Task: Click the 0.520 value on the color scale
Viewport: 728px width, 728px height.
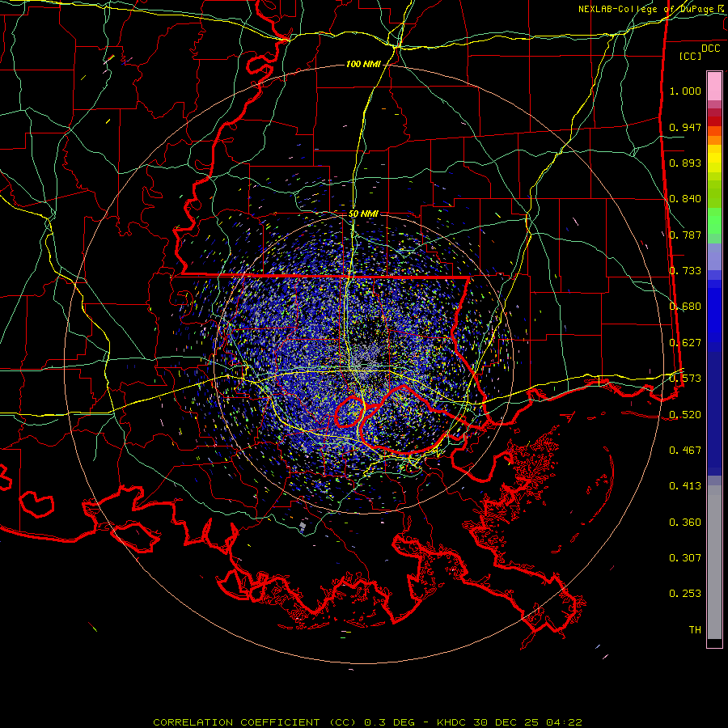Action: pos(685,415)
